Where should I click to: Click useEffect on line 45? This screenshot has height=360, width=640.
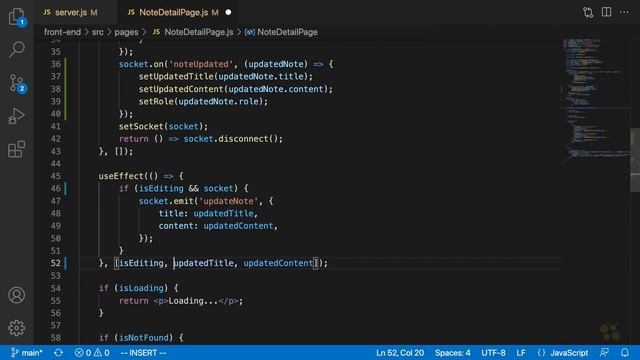pyautogui.click(x=121, y=176)
